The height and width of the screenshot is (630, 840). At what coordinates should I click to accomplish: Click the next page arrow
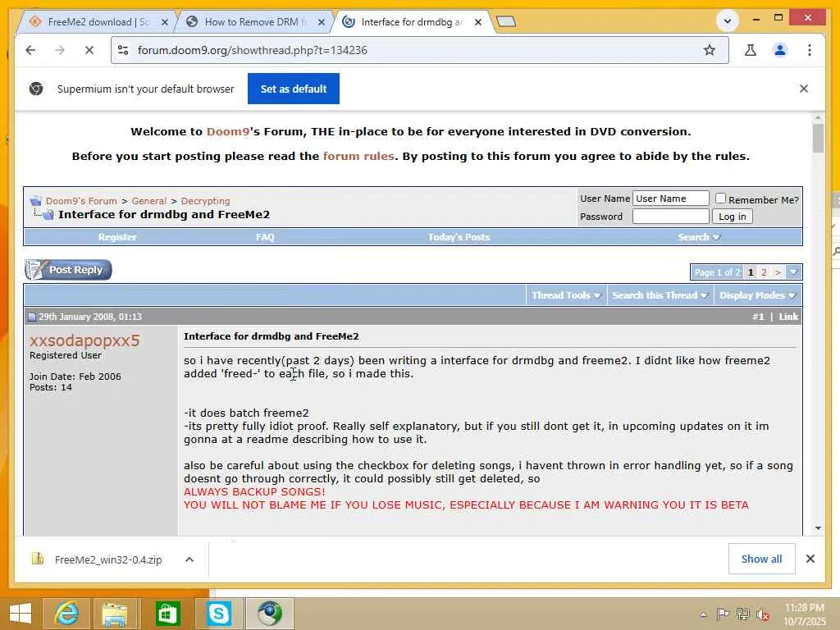click(x=778, y=272)
